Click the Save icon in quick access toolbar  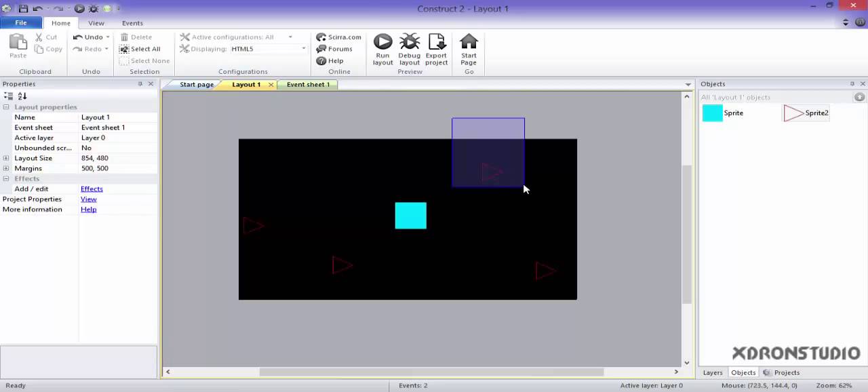point(23,9)
